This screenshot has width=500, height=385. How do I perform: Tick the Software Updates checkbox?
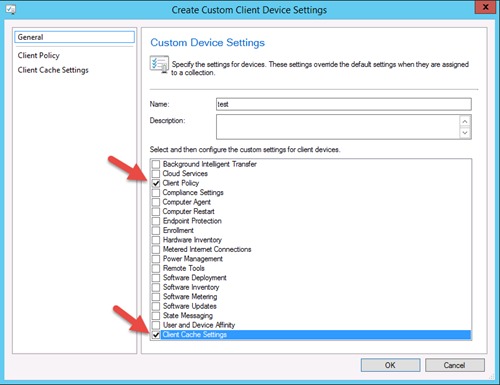tap(156, 306)
